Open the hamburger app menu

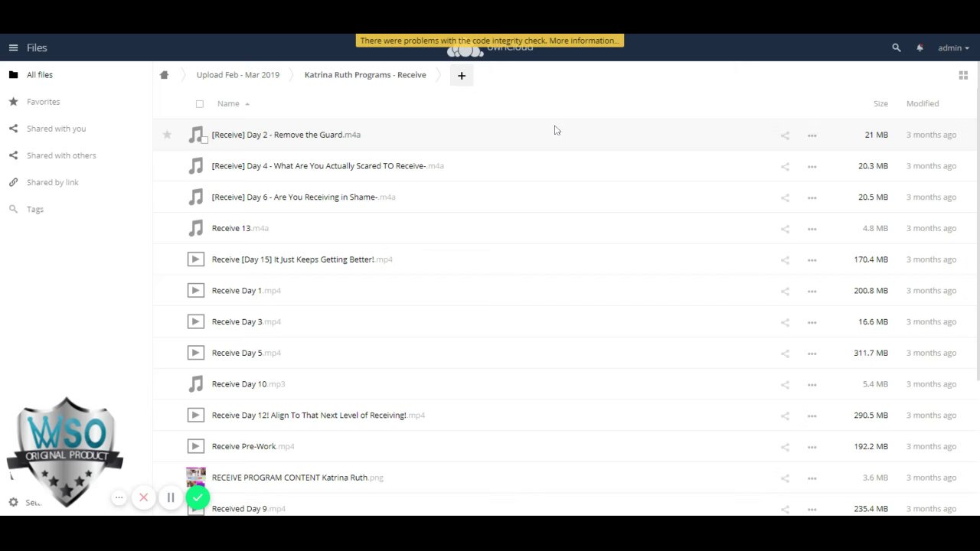[x=13, y=47]
